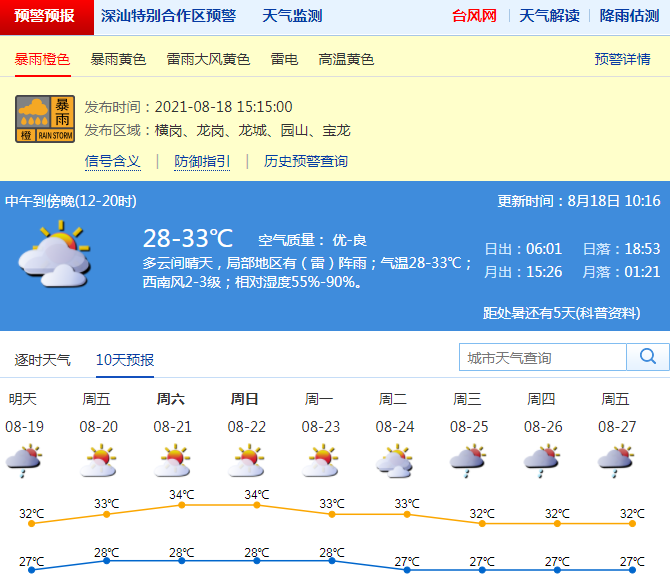This screenshot has height=582, width=670.
Task: Click the 27℃ low point for 08-24
Action: [x=407, y=570]
